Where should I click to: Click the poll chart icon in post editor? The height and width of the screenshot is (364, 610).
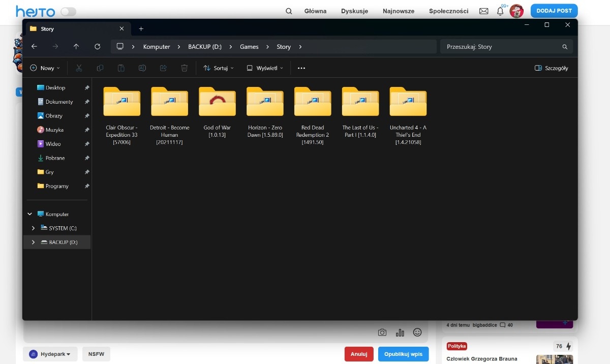coord(400,332)
